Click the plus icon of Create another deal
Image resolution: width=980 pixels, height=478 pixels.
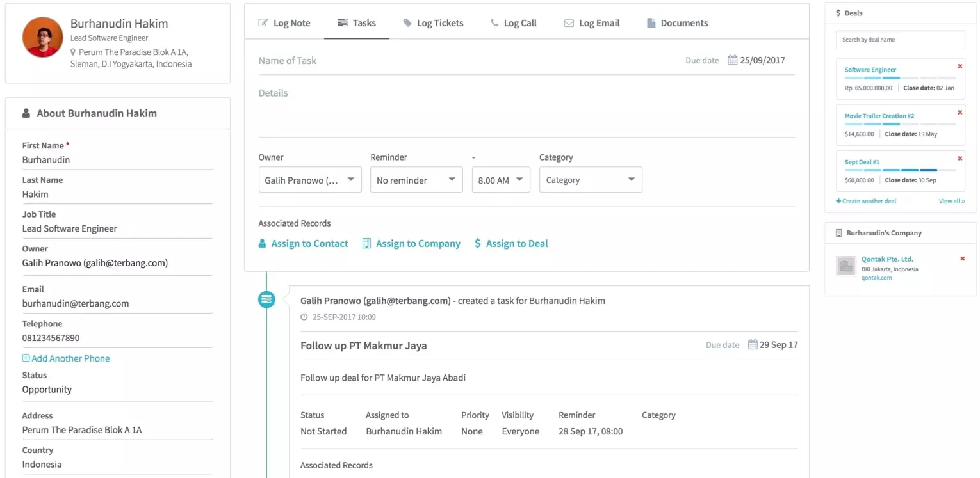(838, 201)
